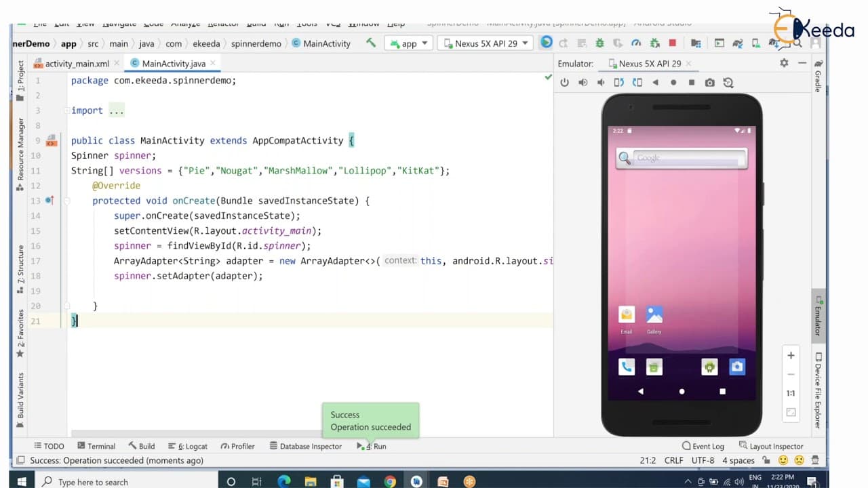Click the emulator toolbar Back triangle
Image resolution: width=868 pixels, height=488 pixels.
(x=655, y=83)
